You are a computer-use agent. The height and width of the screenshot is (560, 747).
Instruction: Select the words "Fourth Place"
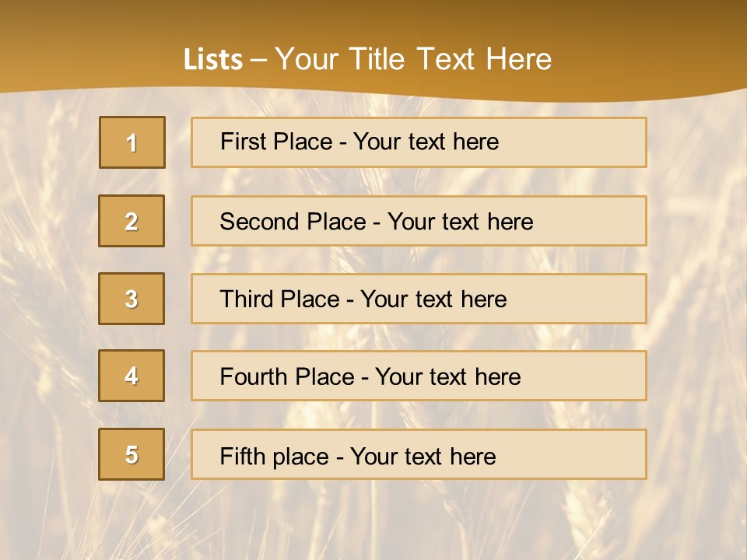(286, 377)
